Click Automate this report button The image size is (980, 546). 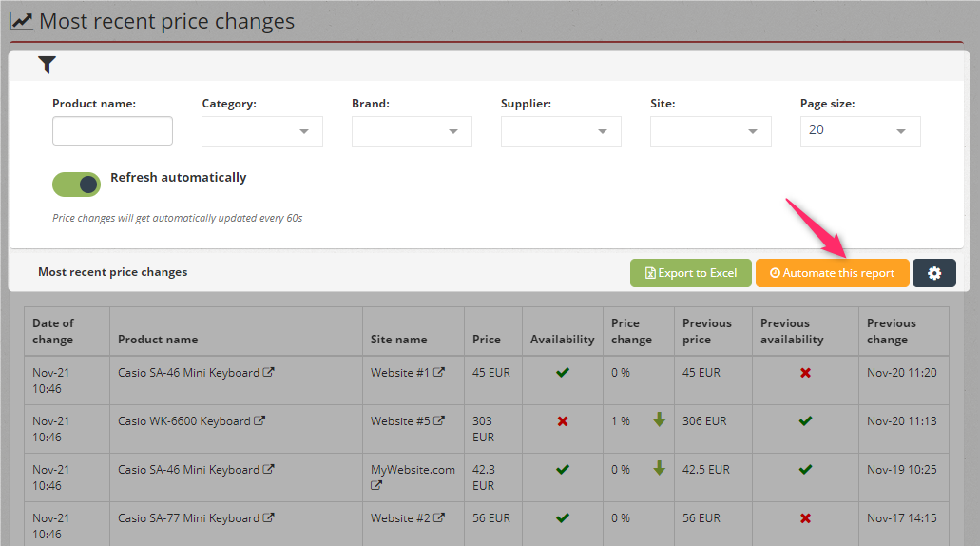(832, 273)
